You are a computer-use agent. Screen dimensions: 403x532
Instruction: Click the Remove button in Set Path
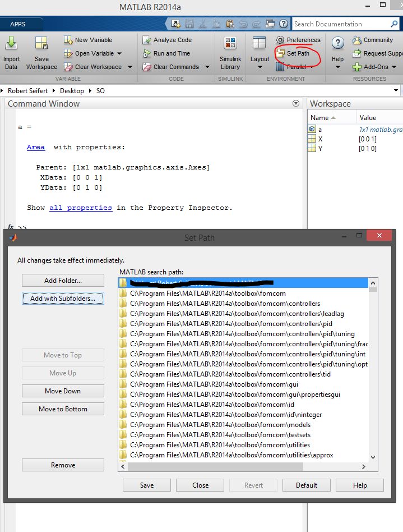63,465
